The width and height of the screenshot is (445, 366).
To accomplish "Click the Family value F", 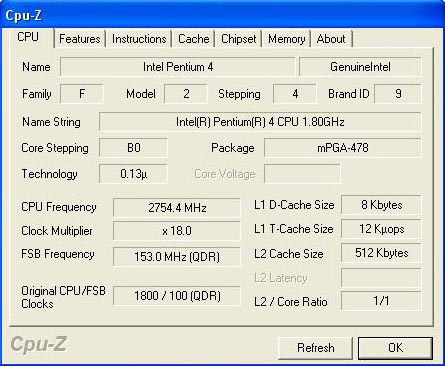I will [x=82, y=94].
